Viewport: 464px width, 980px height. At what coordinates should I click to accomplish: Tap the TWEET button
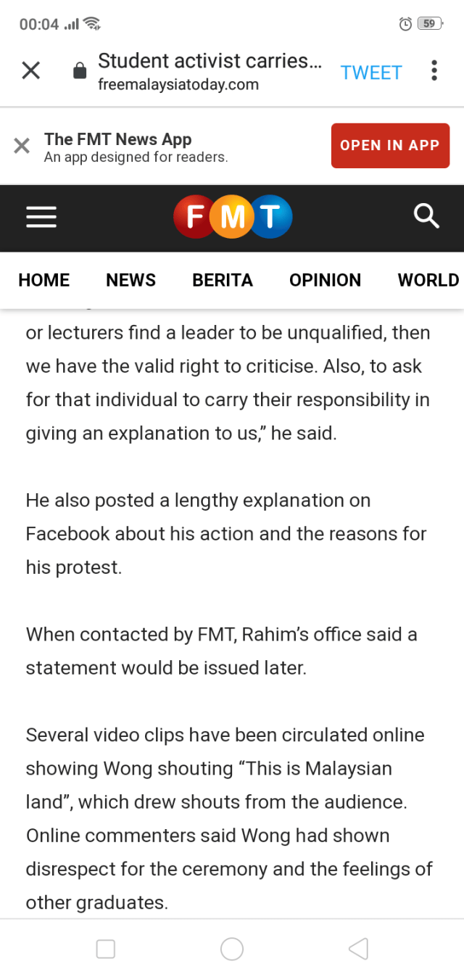point(371,73)
